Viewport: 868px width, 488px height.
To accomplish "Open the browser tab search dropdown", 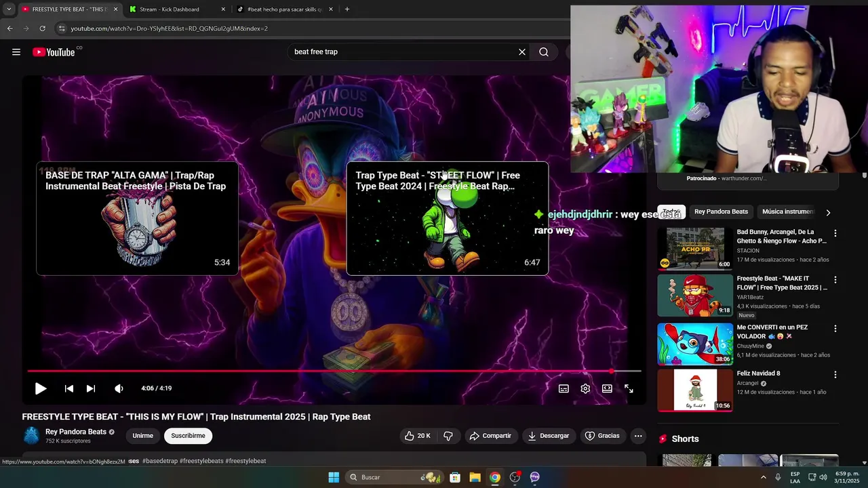I will 9,9.
